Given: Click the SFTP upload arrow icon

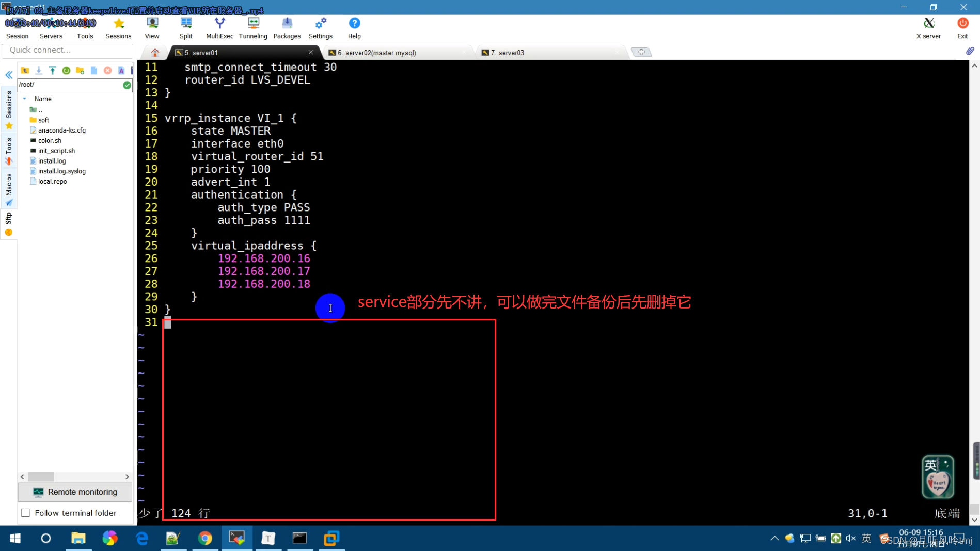Looking at the screenshot, I should [x=53, y=70].
